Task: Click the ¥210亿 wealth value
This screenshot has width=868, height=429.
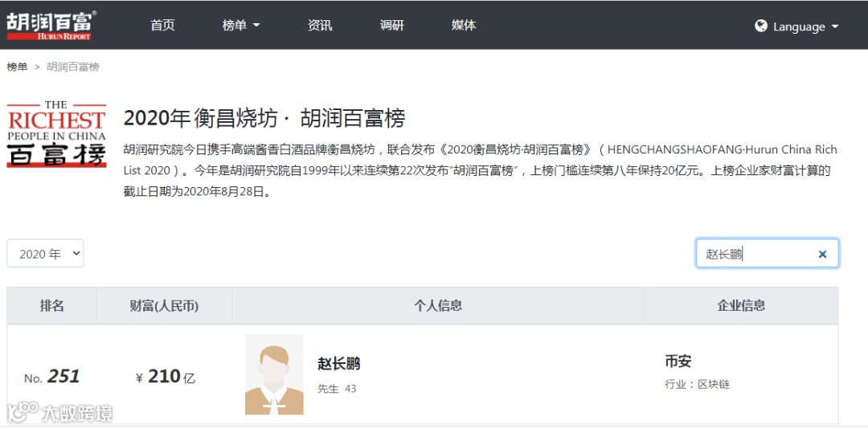Action: [x=166, y=377]
